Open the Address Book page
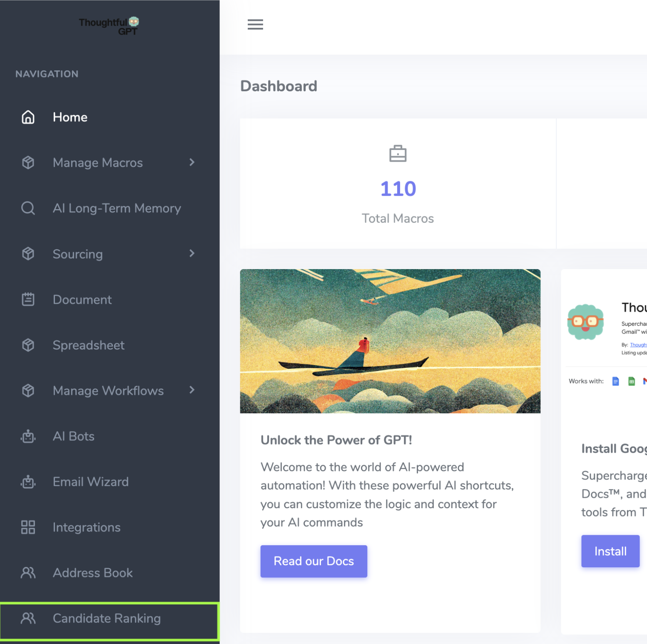 (110, 573)
